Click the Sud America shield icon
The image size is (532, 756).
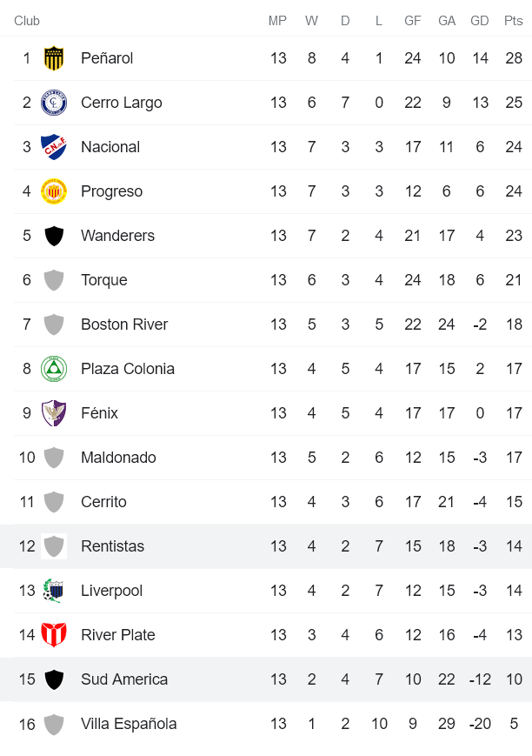pos(54,679)
